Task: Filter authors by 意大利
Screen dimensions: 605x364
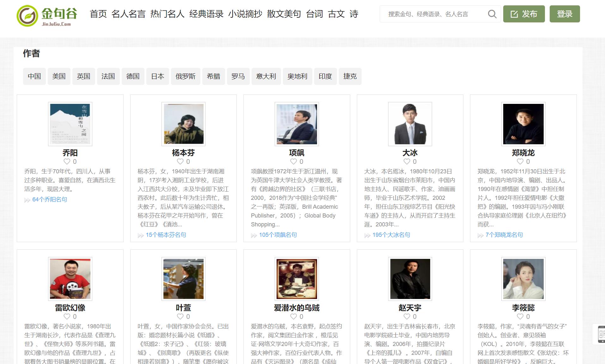Action: point(266,76)
